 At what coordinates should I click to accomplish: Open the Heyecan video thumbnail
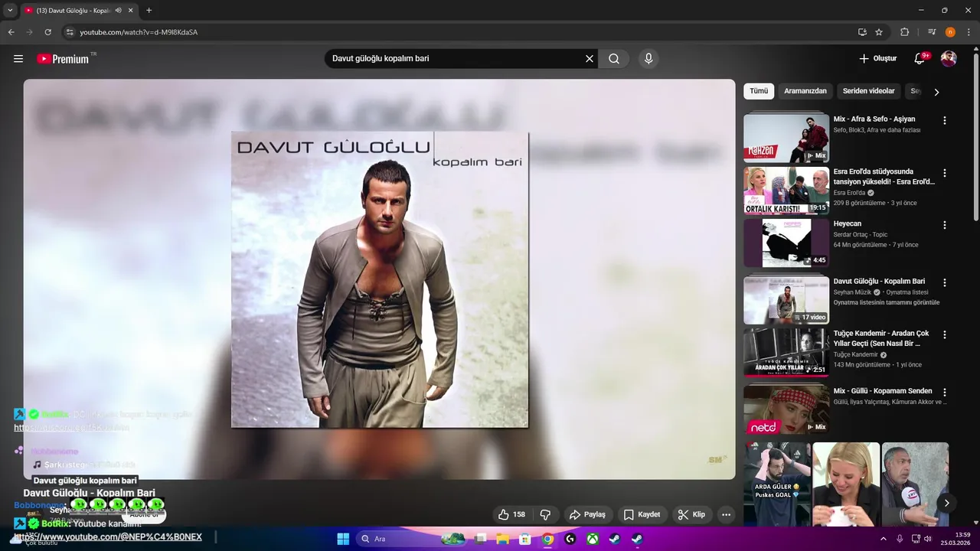[786, 243]
